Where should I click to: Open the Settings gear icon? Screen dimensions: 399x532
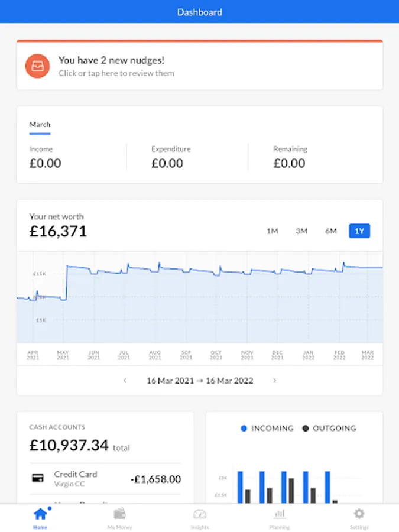coord(359,514)
